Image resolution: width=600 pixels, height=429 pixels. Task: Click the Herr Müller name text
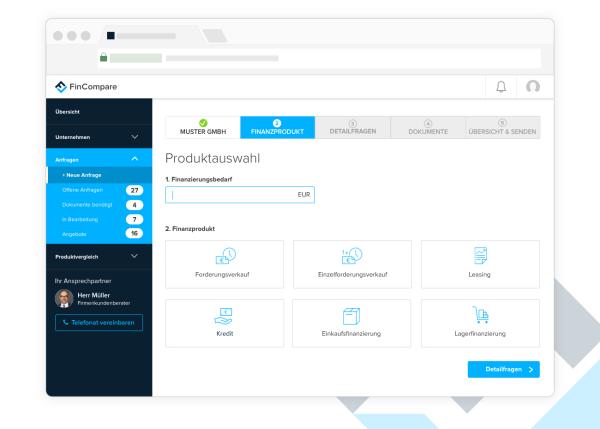click(x=93, y=295)
